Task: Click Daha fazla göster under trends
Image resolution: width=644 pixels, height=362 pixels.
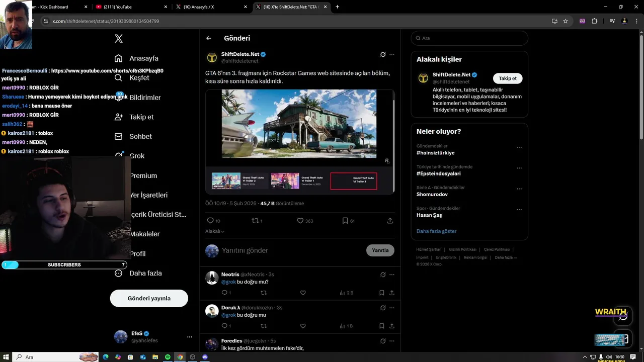Action: click(437, 231)
